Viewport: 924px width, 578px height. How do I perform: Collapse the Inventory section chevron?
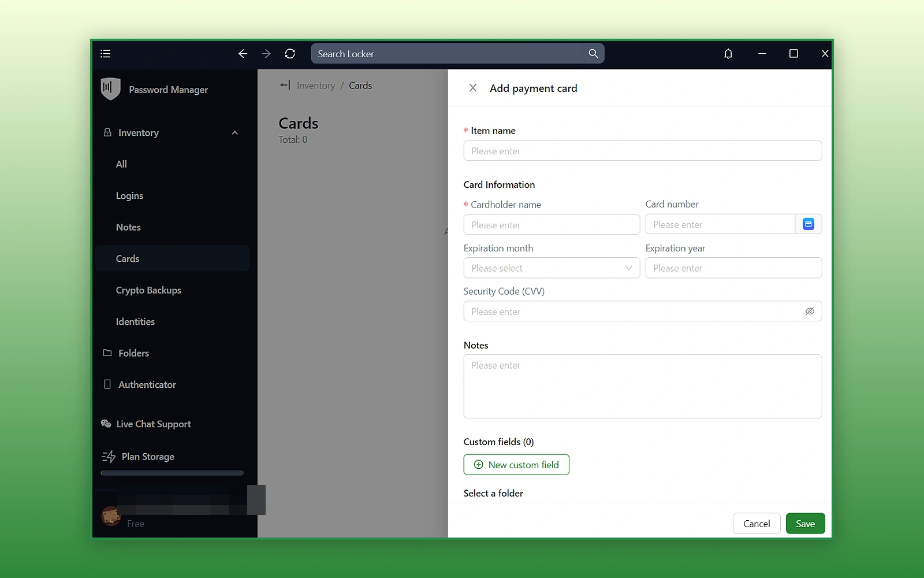(235, 133)
